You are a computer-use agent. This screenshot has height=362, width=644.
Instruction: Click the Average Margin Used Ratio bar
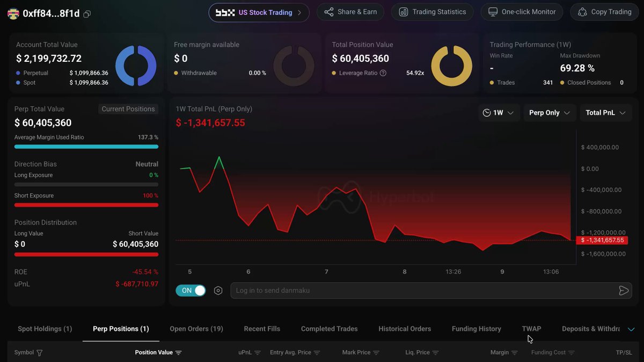point(86,146)
